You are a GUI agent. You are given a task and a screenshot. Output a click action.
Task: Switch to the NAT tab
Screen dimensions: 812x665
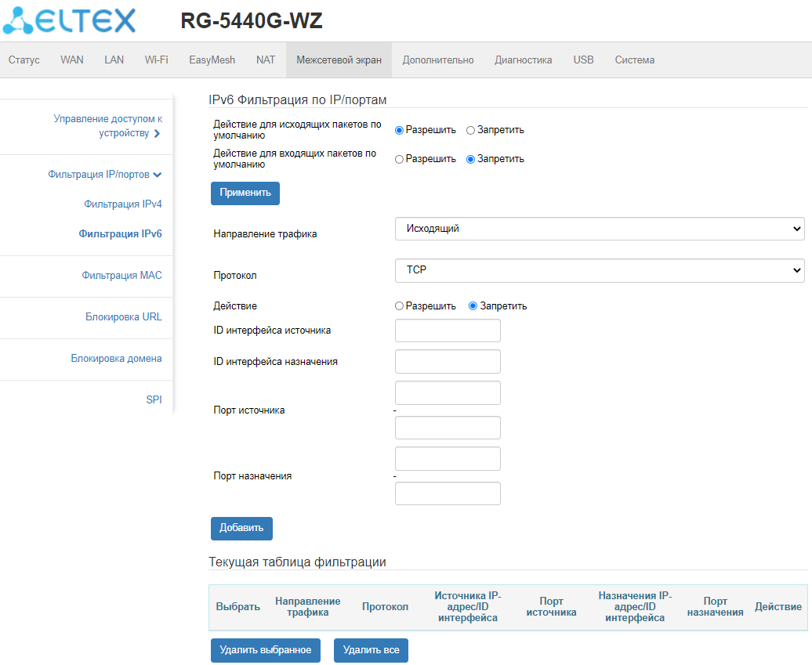[x=266, y=60]
